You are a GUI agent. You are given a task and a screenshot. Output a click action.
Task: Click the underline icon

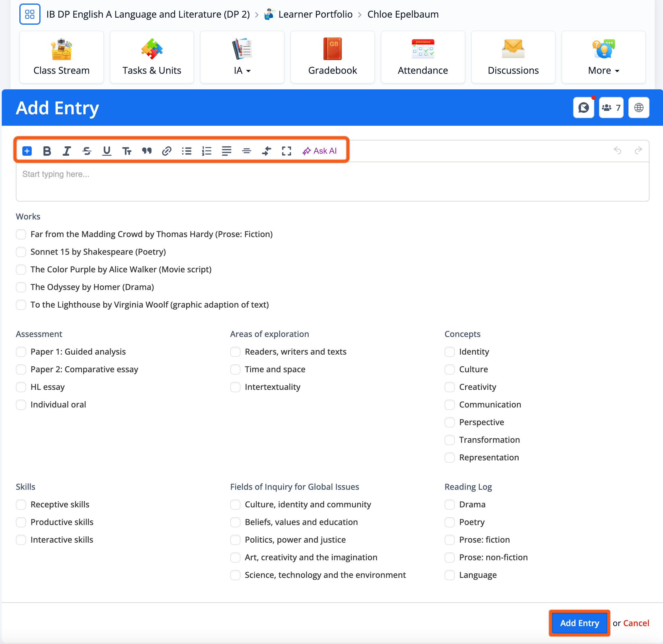point(107,151)
